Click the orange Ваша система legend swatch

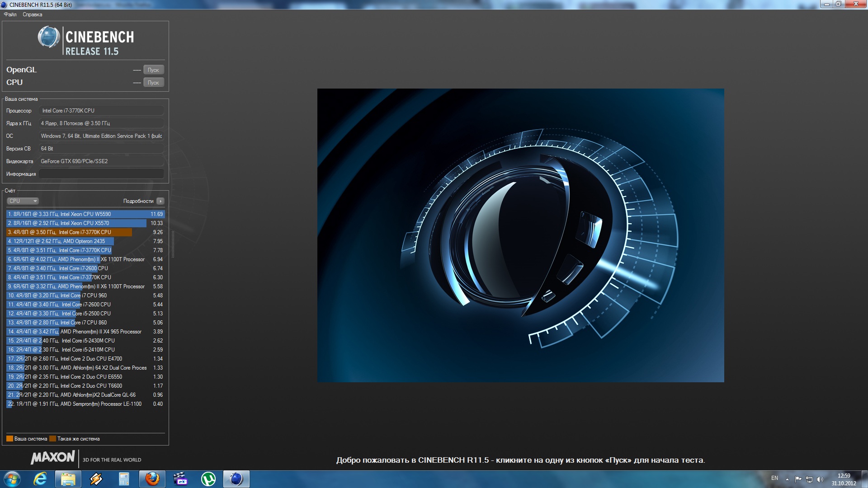(x=9, y=439)
